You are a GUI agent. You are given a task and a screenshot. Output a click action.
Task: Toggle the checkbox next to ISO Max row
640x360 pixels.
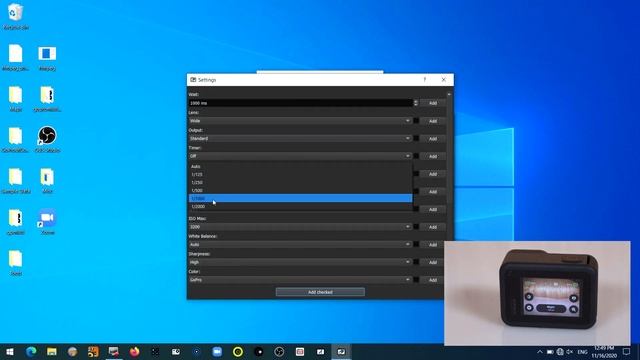[416, 227]
